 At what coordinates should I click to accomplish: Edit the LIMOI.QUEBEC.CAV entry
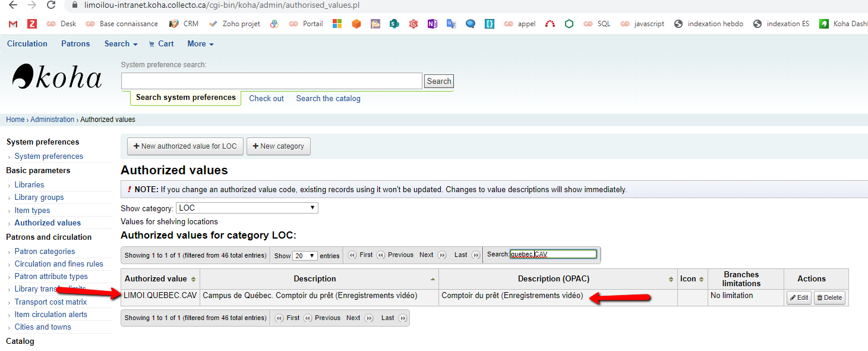click(798, 297)
